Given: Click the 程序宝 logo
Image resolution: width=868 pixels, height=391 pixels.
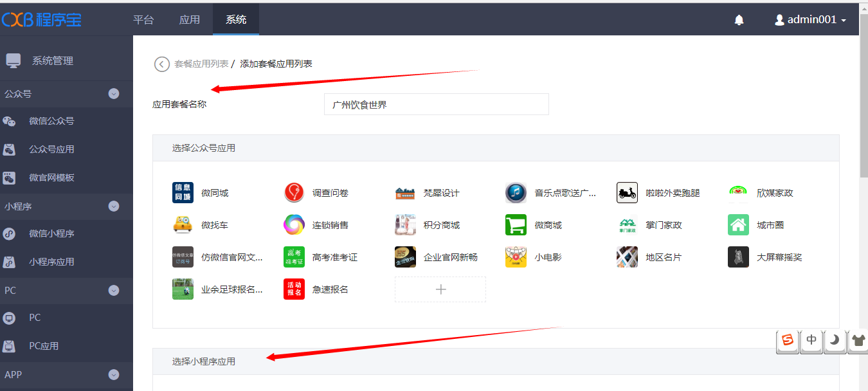Looking at the screenshot, I should tap(42, 19).
